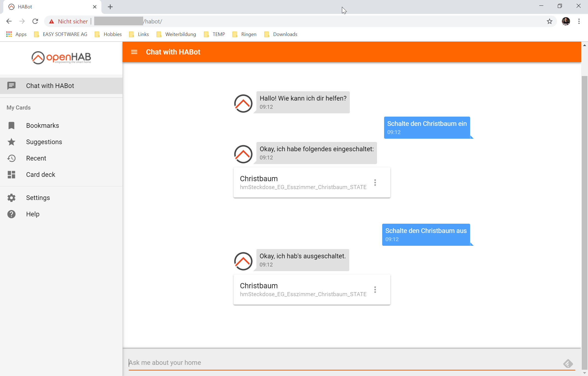The image size is (588, 376).
Task: Toggle the hamburger menu in orange header
Action: (134, 52)
